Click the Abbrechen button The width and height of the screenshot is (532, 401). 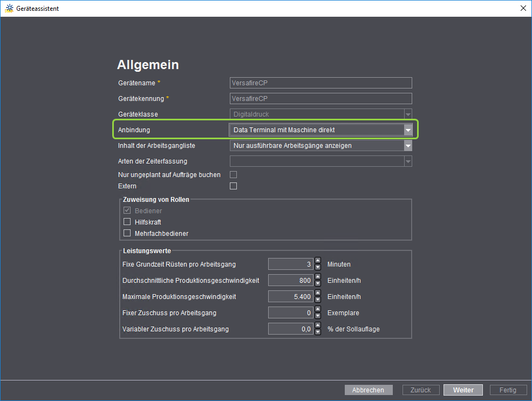369,390
